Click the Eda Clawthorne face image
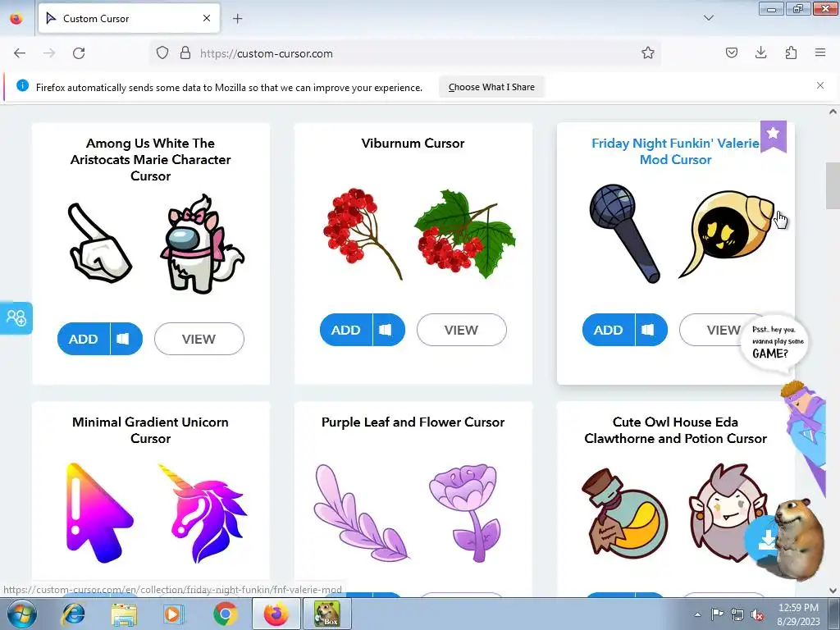Image resolution: width=840 pixels, height=630 pixels. [727, 514]
